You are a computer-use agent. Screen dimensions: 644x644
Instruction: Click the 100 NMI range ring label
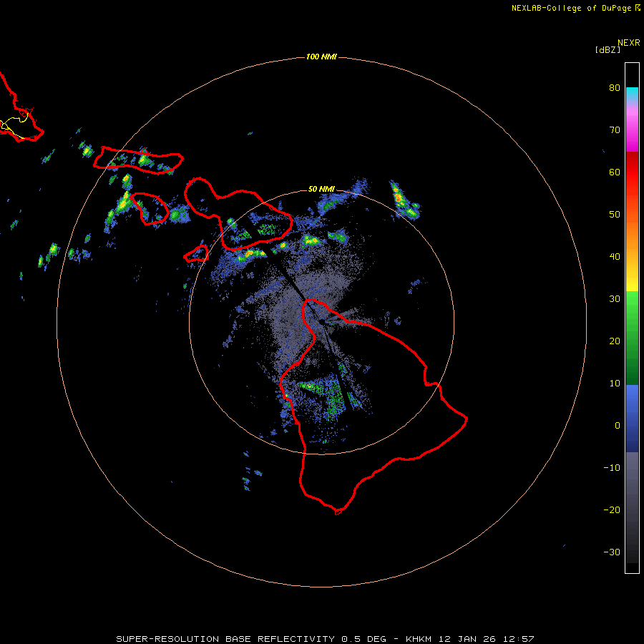click(x=321, y=57)
